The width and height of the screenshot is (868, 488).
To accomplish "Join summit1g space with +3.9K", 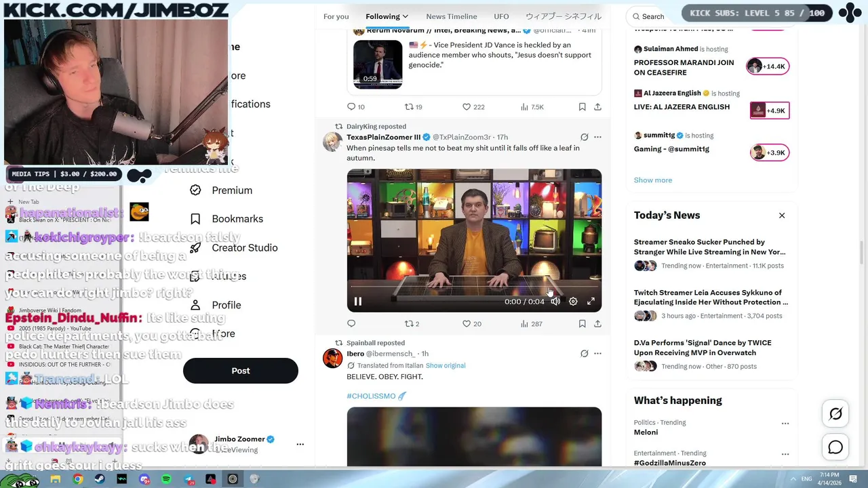I will pyautogui.click(x=770, y=152).
